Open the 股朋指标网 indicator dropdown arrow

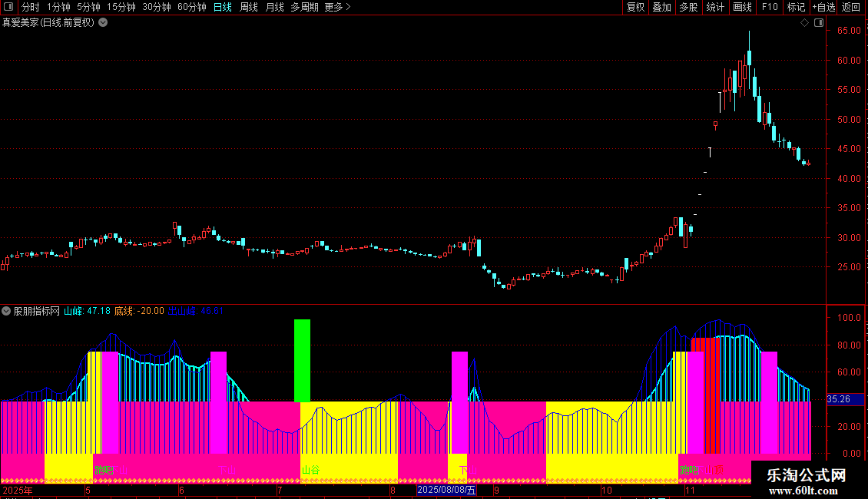point(6,311)
